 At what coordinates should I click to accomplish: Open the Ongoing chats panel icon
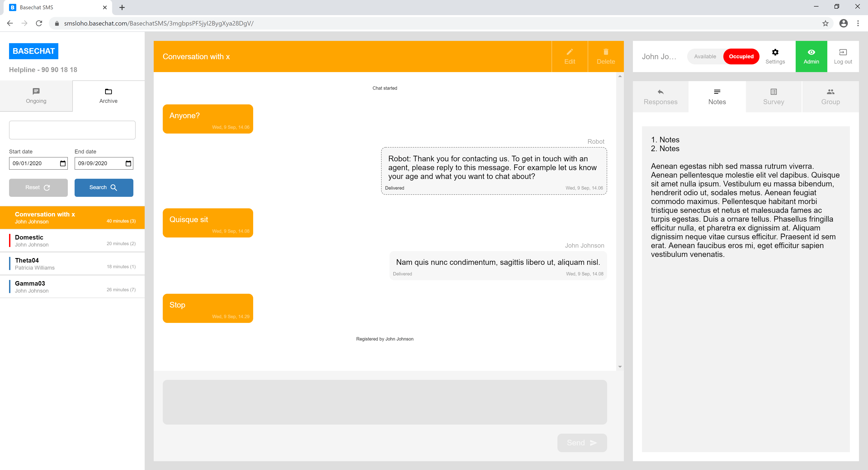click(x=36, y=91)
